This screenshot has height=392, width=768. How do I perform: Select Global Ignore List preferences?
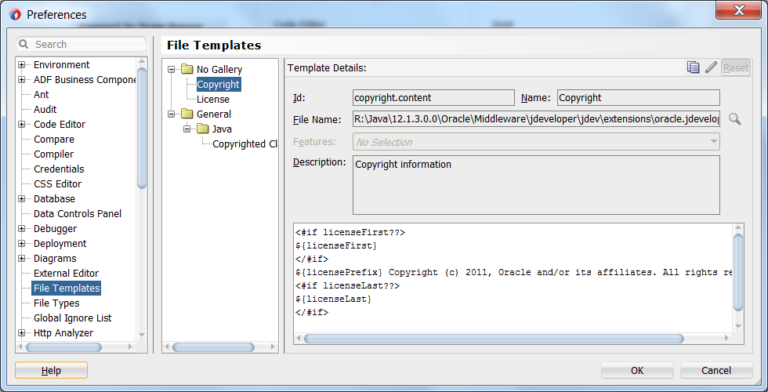pyautogui.click(x=72, y=318)
